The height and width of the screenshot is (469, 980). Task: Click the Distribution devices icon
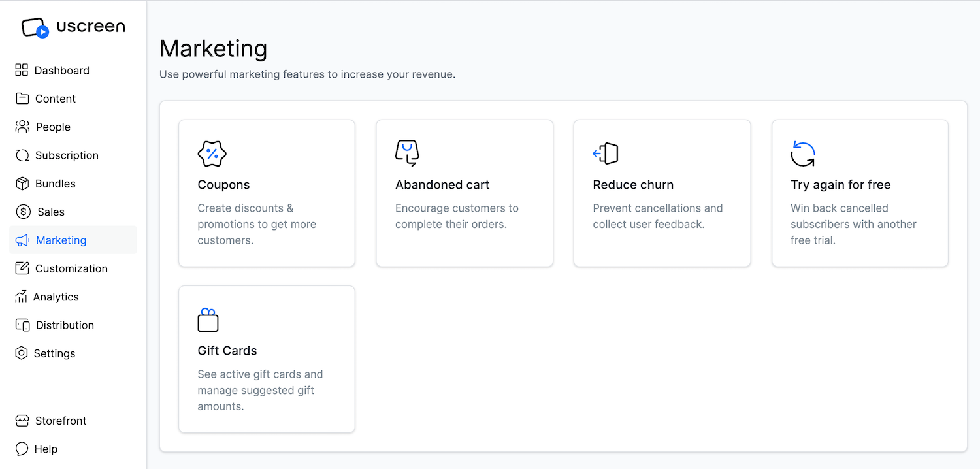click(x=22, y=325)
